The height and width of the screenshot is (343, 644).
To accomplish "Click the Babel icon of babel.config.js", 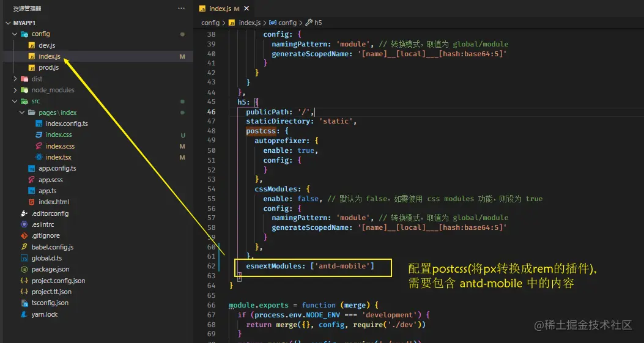I will [x=24, y=247].
